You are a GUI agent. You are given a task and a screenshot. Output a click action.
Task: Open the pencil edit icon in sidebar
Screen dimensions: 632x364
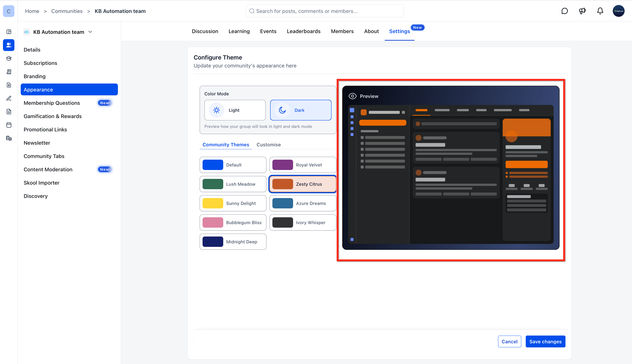(x=9, y=98)
